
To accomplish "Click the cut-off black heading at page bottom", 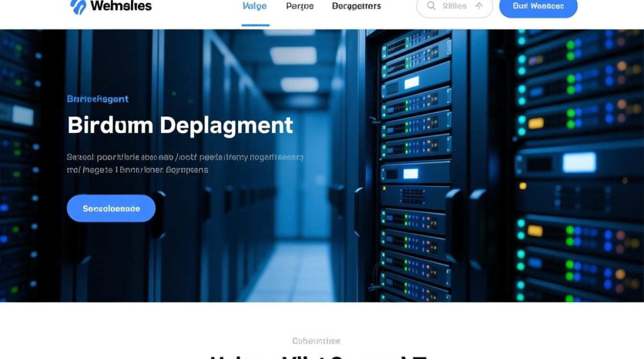I will tap(319, 356).
